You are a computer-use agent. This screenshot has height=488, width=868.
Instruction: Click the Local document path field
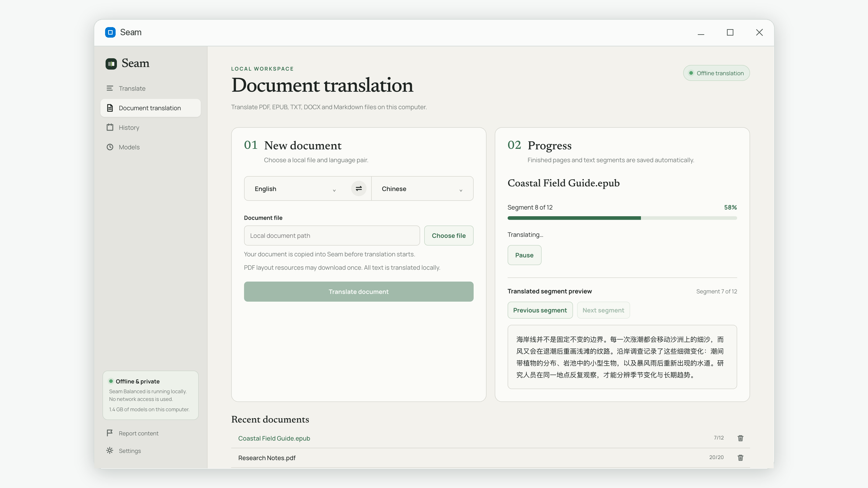(x=332, y=236)
